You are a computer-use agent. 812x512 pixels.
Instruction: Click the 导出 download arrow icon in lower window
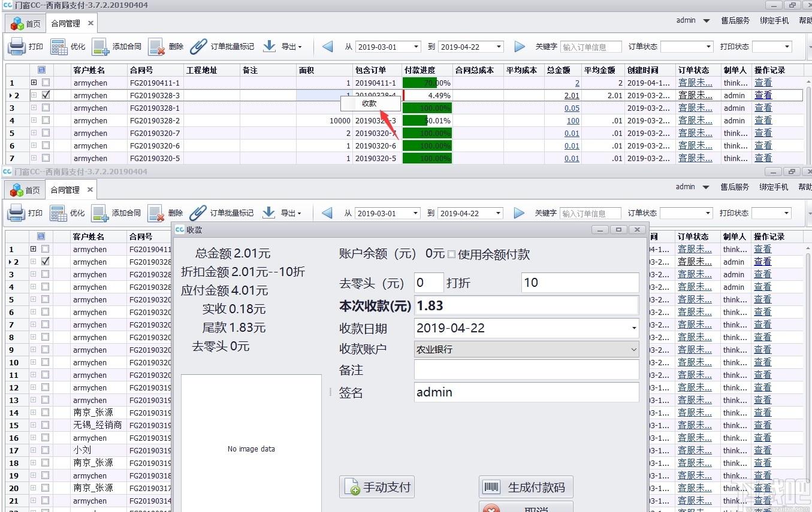(269, 212)
